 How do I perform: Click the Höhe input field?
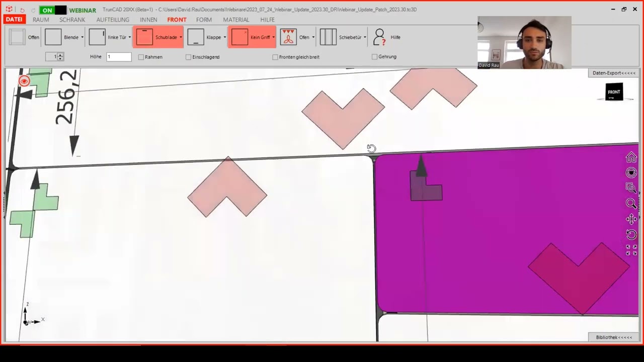tap(119, 57)
